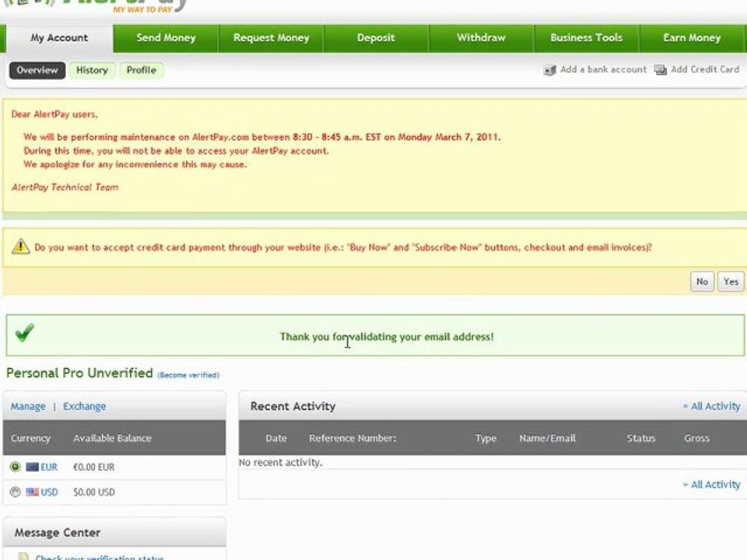Select the EUR currency radio button
Screen dimensions: 747x560
click(x=16, y=467)
